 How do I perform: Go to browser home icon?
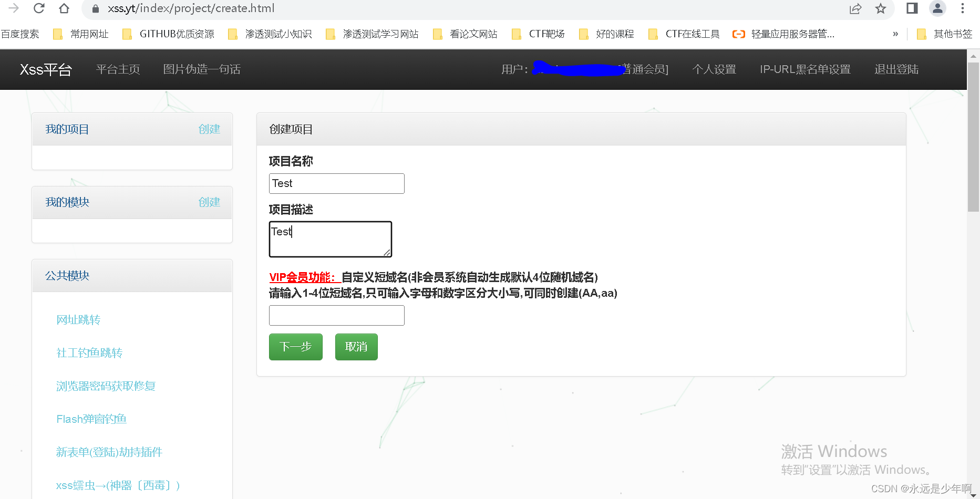tap(64, 8)
